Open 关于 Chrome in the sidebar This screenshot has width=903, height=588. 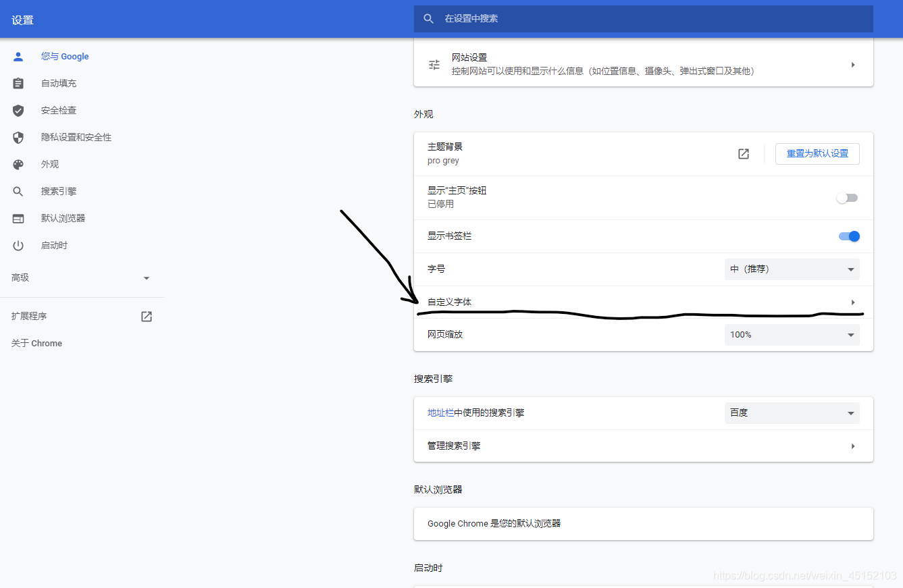(36, 344)
